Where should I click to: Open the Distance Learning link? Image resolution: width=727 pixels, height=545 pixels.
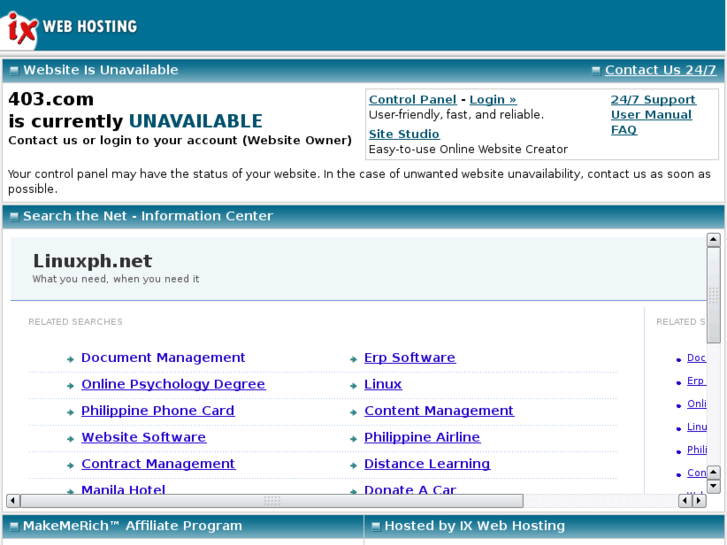427,464
